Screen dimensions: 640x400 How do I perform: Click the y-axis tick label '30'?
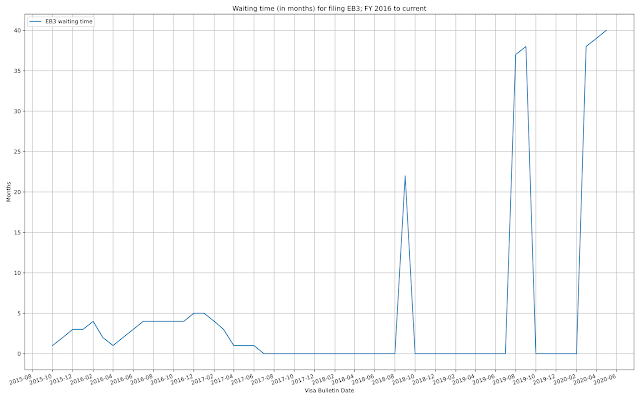tap(18, 111)
